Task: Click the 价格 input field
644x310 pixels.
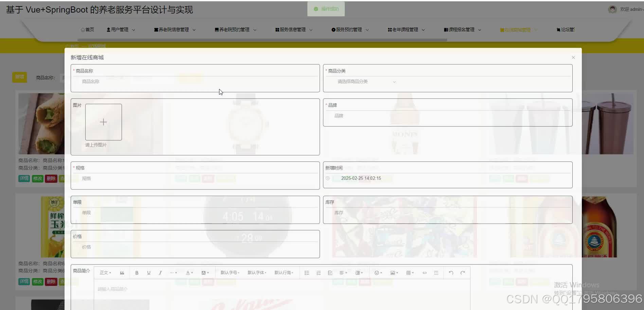Action: click(195, 247)
